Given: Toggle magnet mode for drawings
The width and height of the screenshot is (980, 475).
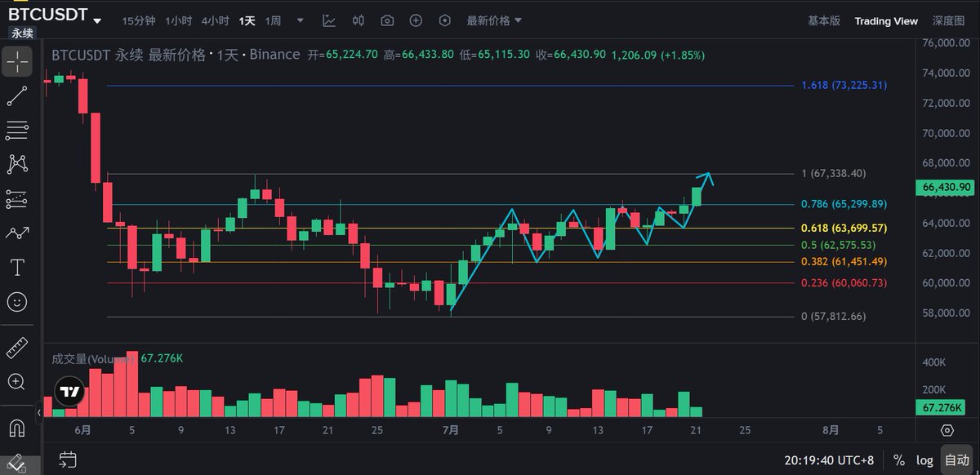Looking at the screenshot, I should pyautogui.click(x=16, y=427).
